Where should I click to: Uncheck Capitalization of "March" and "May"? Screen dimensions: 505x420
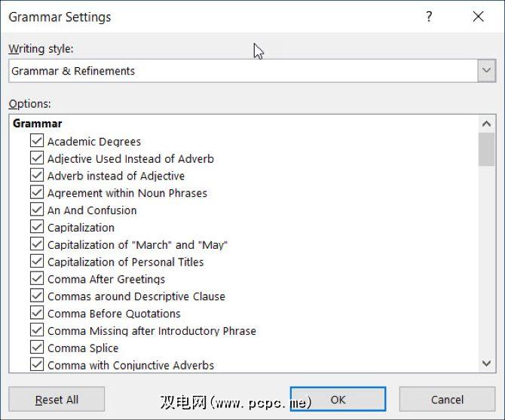pos(37,244)
